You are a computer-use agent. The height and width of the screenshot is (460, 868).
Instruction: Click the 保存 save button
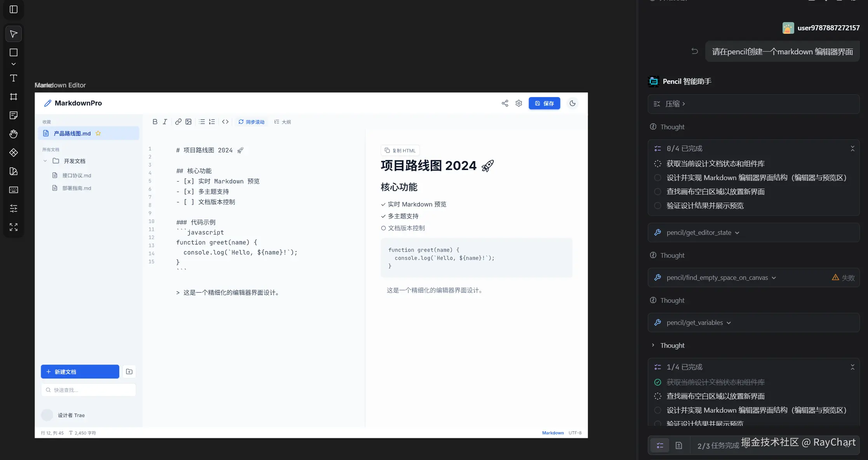point(544,103)
